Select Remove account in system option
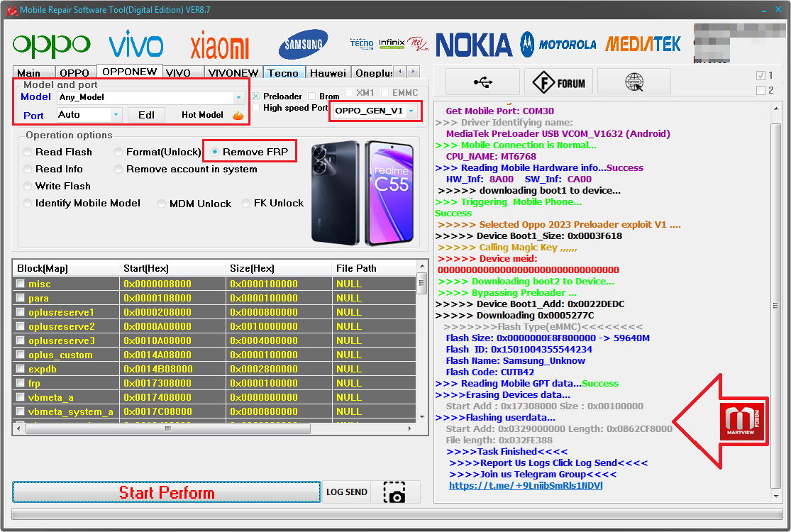 coord(186,169)
